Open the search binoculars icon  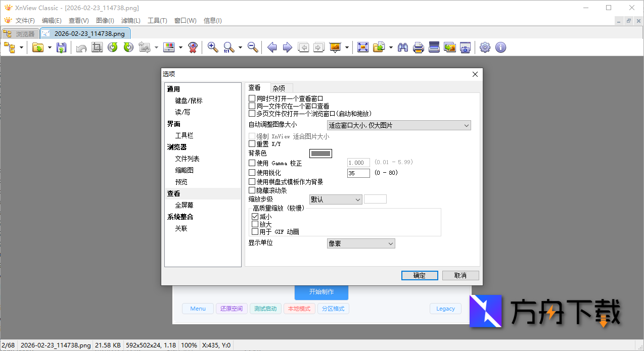[403, 47]
